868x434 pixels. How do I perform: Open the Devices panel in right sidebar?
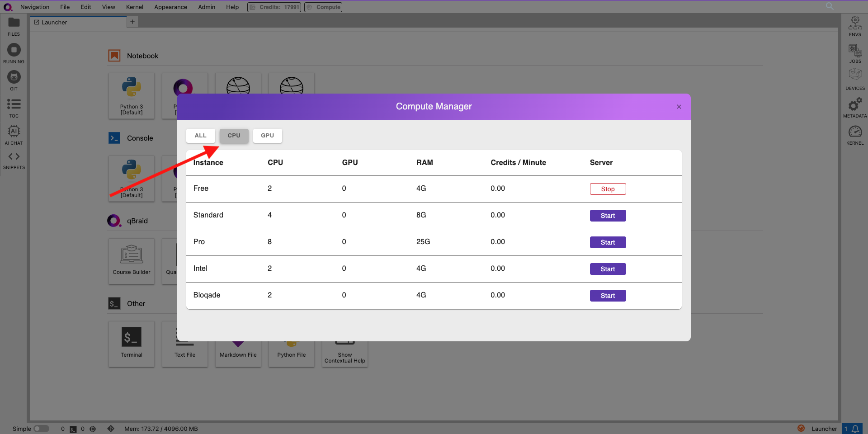(x=855, y=80)
